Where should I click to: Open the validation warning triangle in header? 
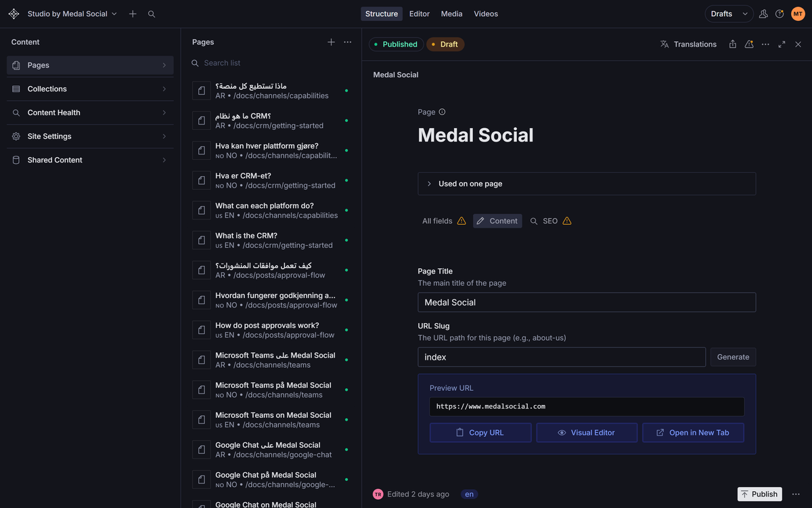click(749, 44)
